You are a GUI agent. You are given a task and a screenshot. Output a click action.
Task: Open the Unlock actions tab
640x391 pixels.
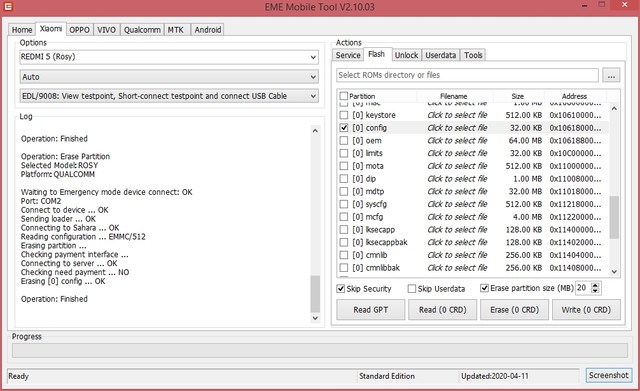[406, 55]
